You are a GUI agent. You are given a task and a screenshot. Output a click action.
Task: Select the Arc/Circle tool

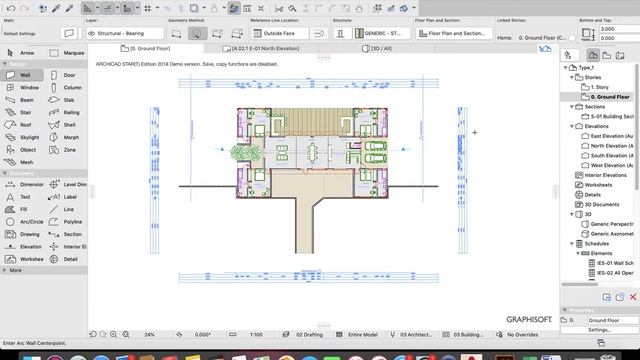[x=24, y=222]
